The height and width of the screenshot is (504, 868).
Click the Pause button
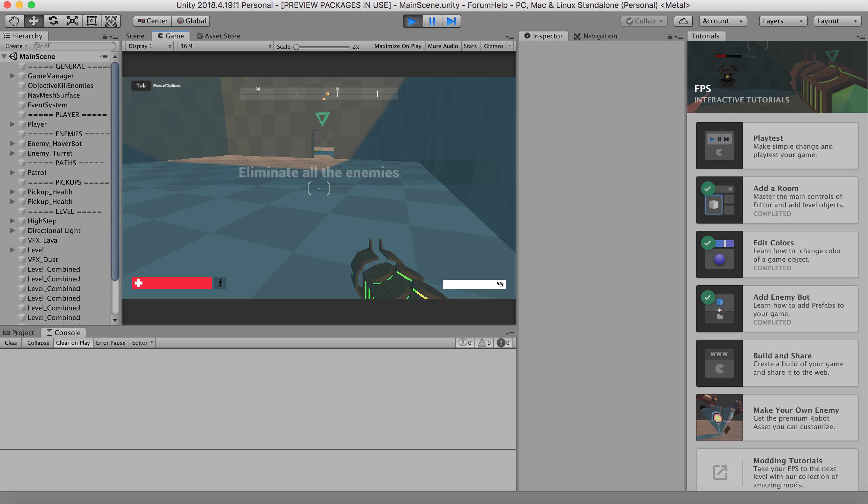point(432,21)
